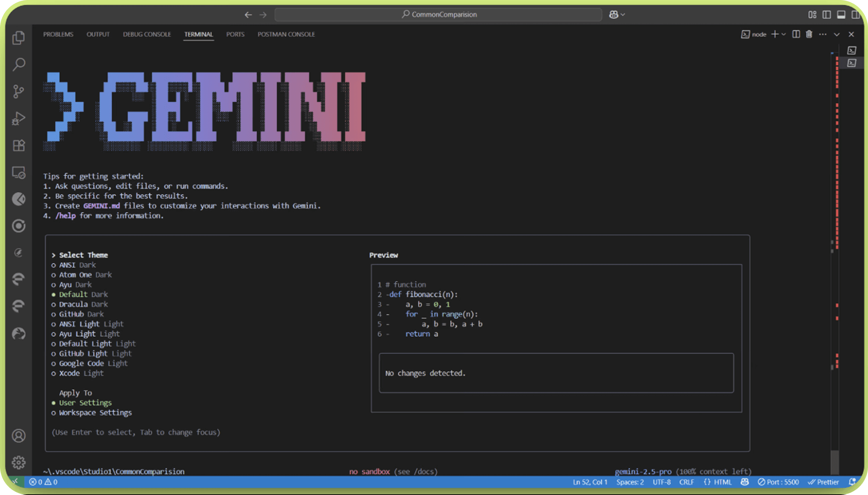Open the new terminal launch profile dropdown
Screen dimensions: 868x495
point(784,34)
